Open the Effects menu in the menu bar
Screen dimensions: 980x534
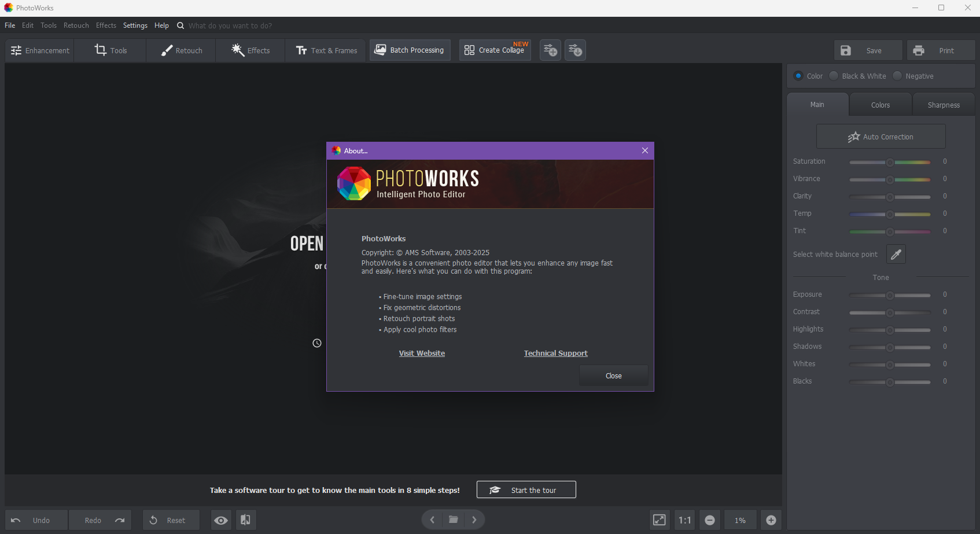[106, 25]
